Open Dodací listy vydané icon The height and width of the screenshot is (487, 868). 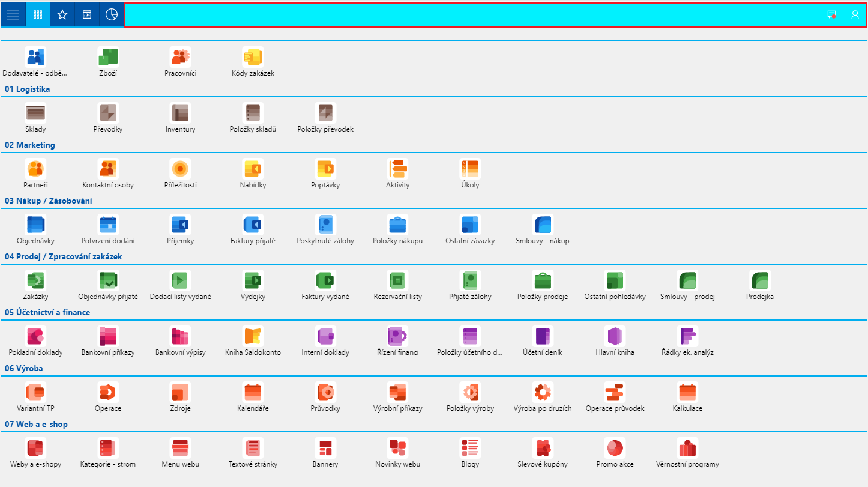(181, 280)
